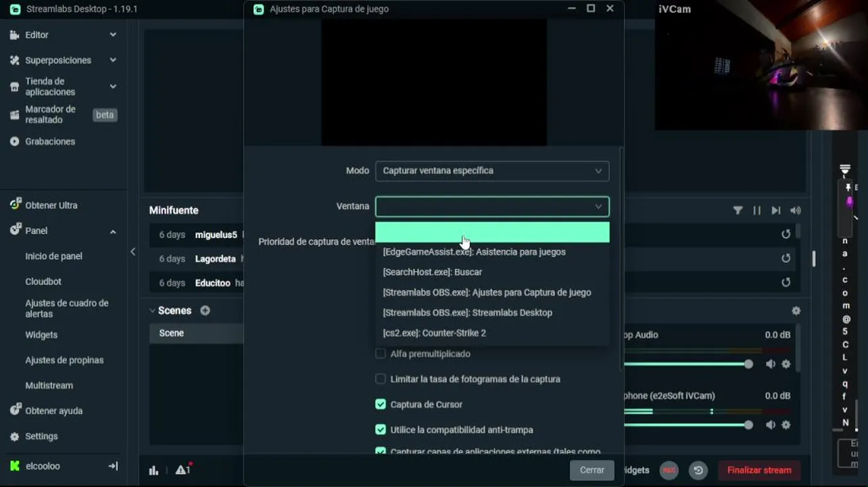Pause the event queue

click(x=756, y=210)
